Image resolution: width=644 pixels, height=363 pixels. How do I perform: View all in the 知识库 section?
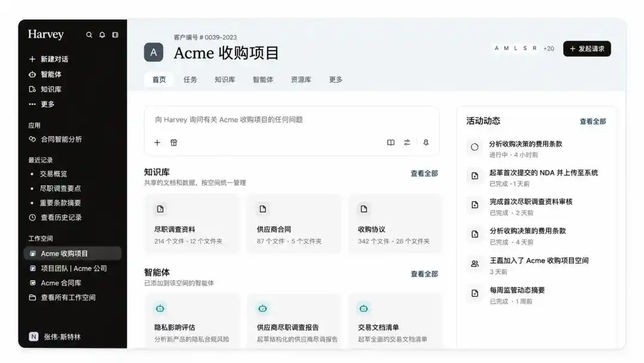coord(425,174)
